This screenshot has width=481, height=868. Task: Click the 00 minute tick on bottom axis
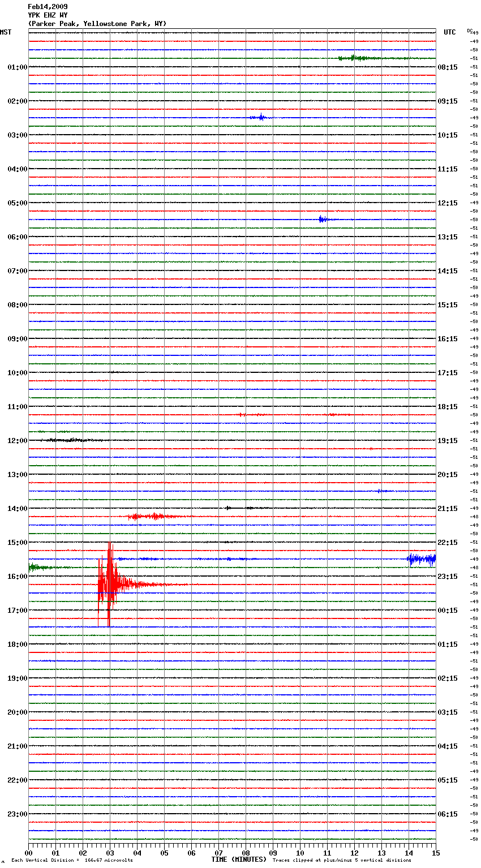28,853
